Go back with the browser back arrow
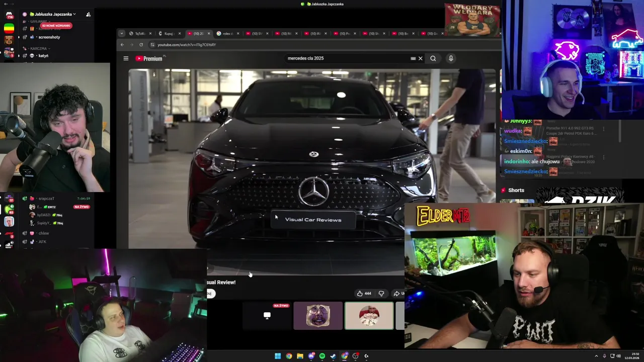The height and width of the screenshot is (362, 644). [x=122, y=45]
